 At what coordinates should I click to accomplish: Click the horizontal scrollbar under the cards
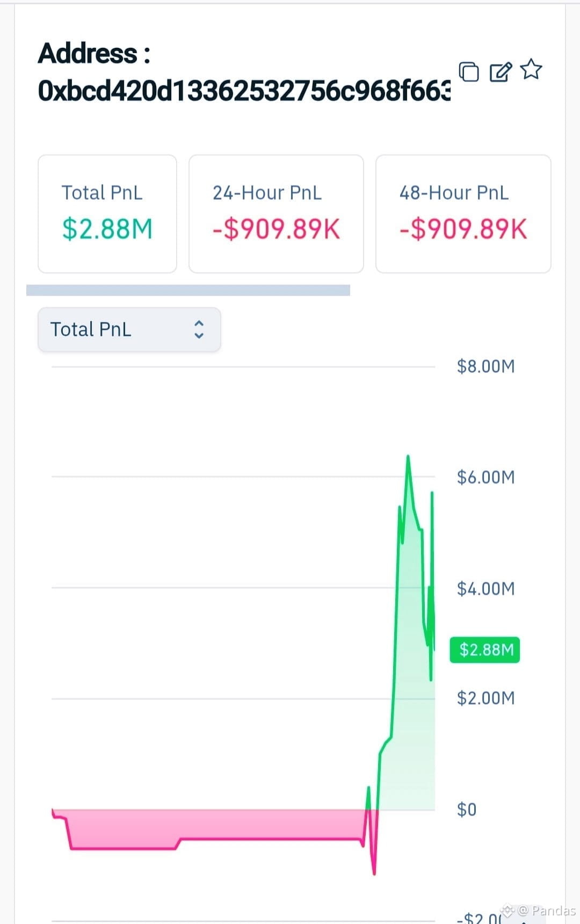coord(188,290)
